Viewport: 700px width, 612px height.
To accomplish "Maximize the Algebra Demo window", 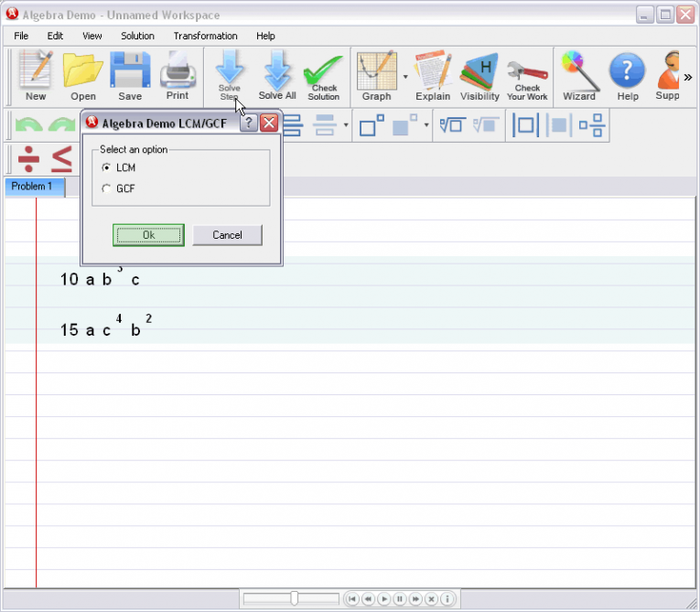I will [665, 15].
